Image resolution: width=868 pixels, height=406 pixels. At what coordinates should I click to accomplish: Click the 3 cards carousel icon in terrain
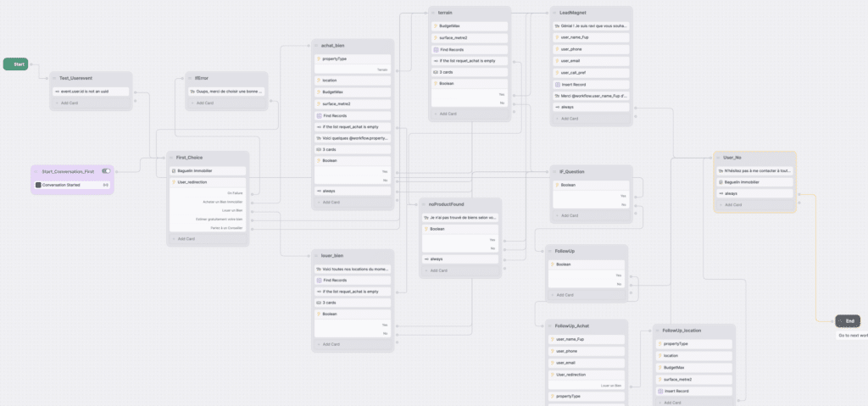pyautogui.click(x=435, y=72)
